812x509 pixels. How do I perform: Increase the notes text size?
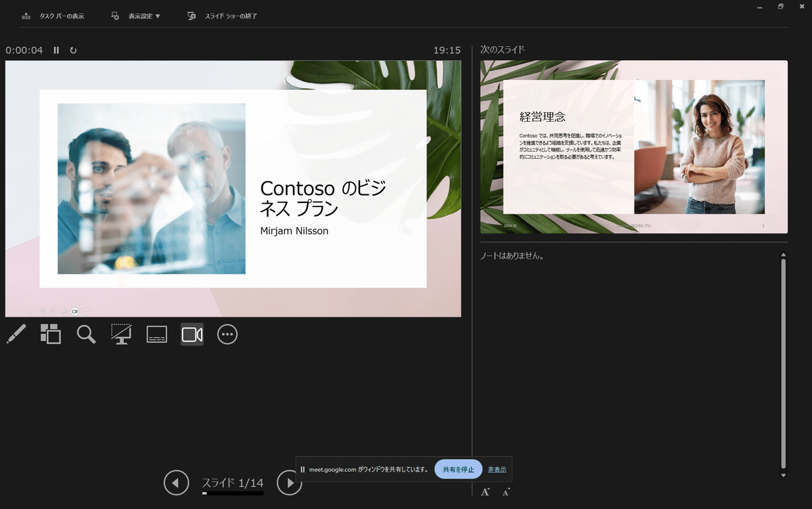point(485,492)
